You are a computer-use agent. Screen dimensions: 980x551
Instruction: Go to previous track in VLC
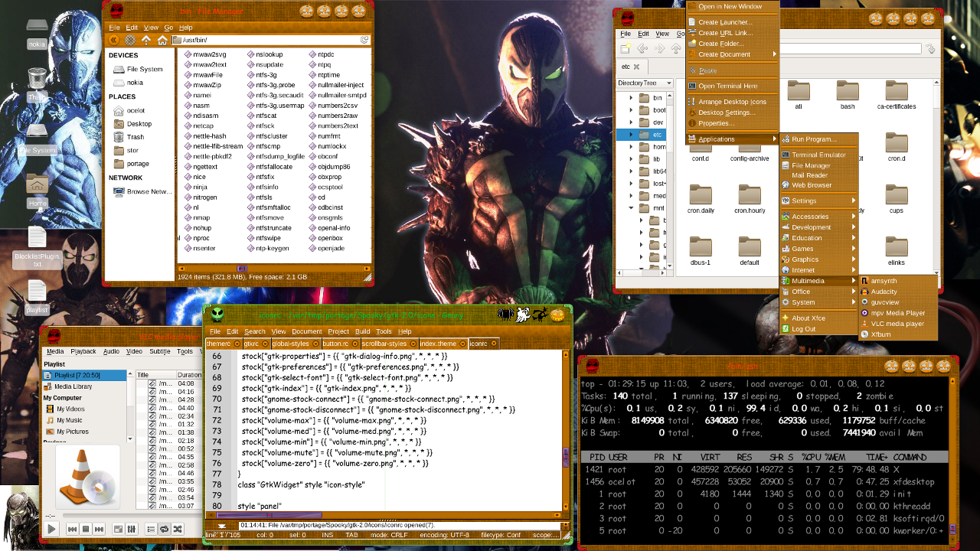point(72,529)
